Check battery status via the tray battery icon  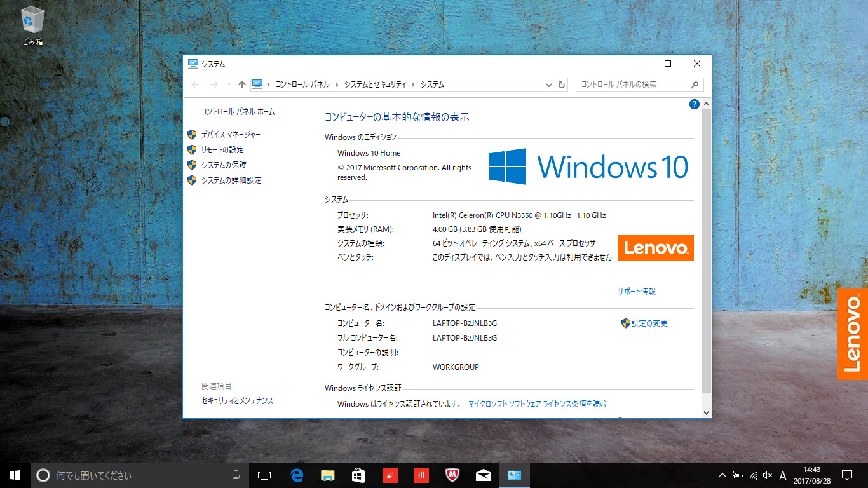coord(738,475)
